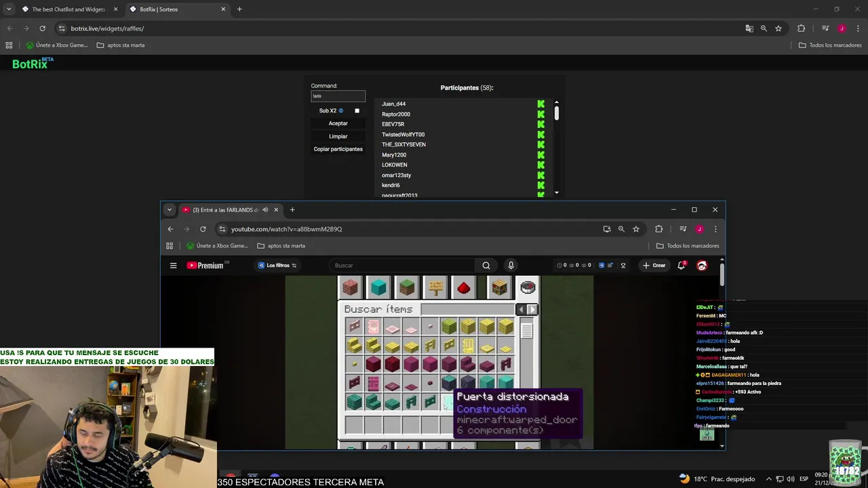Open the YouTube hamburger guide menu
The width and height of the screenshot is (868, 488).
pyautogui.click(x=174, y=266)
